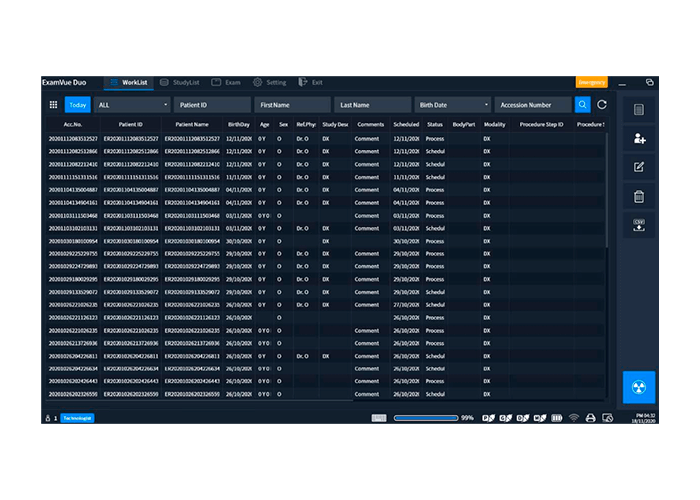700x500 pixels.
Task: Open the grid view icon beside Today
Action: pyautogui.click(x=53, y=104)
